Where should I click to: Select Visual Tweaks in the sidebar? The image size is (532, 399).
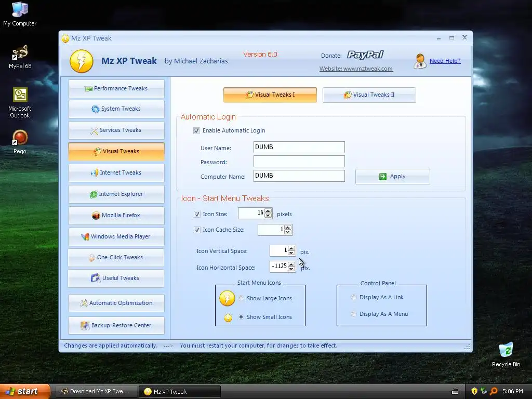tap(116, 151)
